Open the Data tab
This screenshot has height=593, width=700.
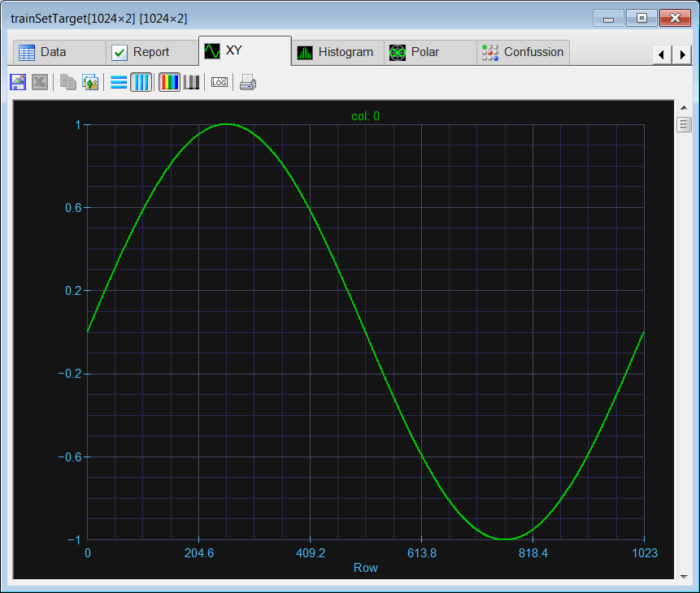(x=59, y=52)
